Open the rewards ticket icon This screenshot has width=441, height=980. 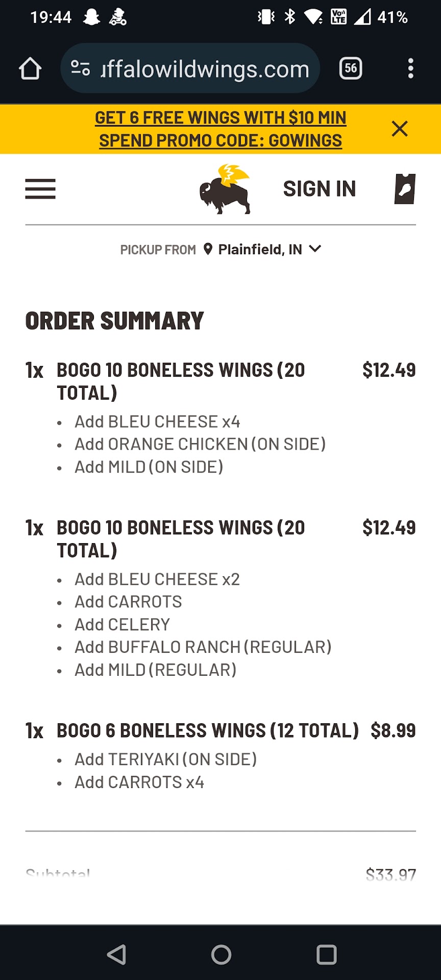(405, 189)
